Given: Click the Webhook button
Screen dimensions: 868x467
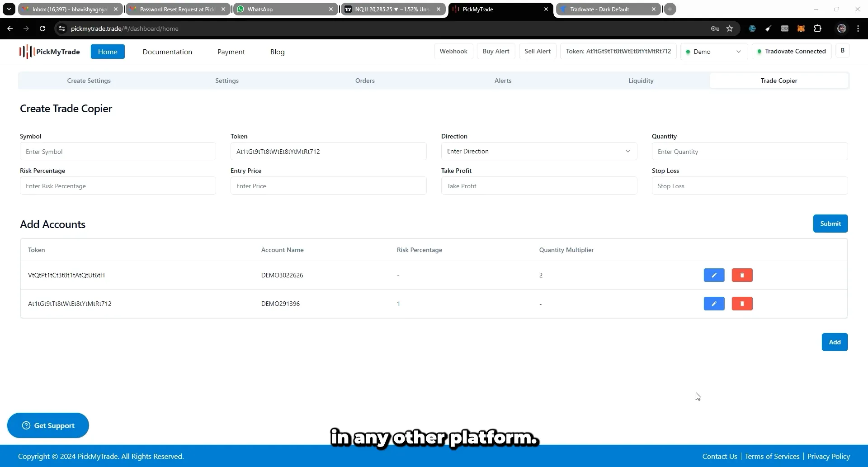Looking at the screenshot, I should tap(453, 51).
